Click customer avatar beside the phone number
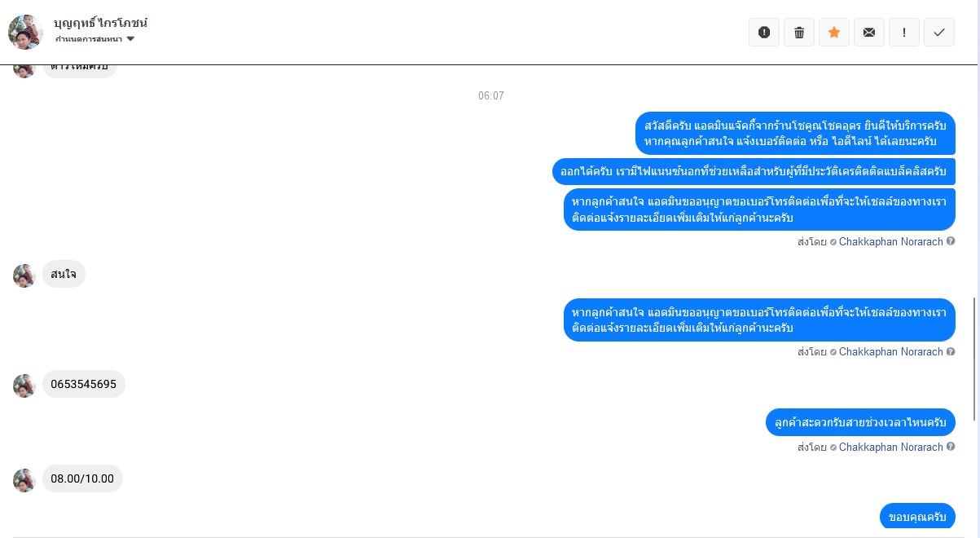Screen dimensions: 980x538 point(24,386)
